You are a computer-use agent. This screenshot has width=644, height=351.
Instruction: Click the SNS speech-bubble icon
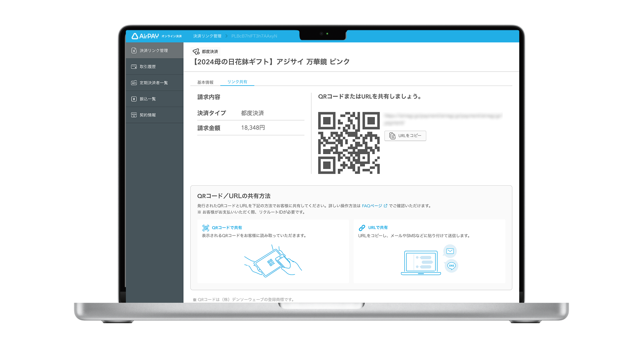click(x=451, y=266)
